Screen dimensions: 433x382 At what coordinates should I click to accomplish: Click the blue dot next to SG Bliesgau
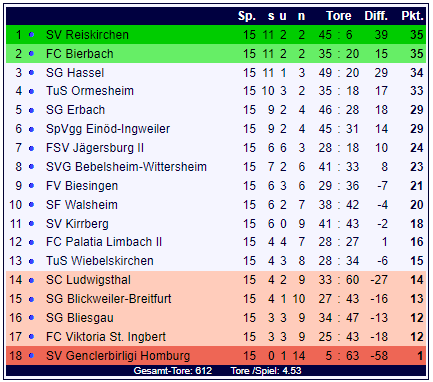(x=32, y=318)
